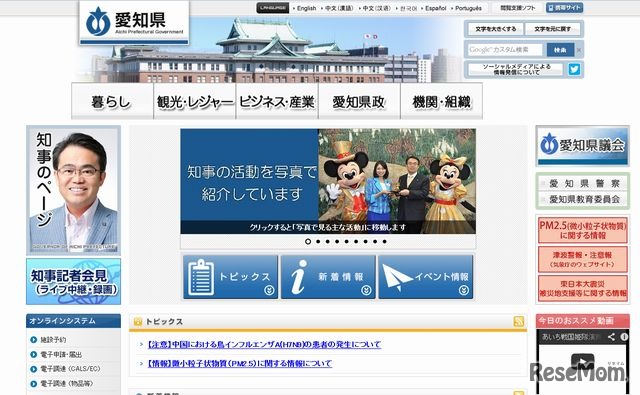The image size is (640, 395).
Task: Open the Twitter bird icon
Action: coord(574,69)
